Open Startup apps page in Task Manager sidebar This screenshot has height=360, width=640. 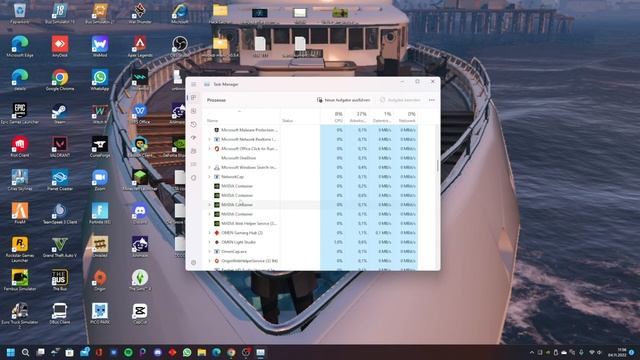tap(193, 138)
